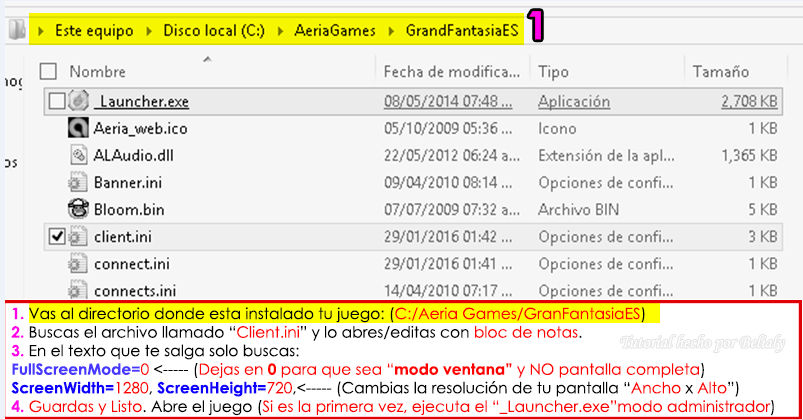803x419 pixels.
Task: Click the date 09/04/2010 08:14 cell
Action: (x=448, y=182)
